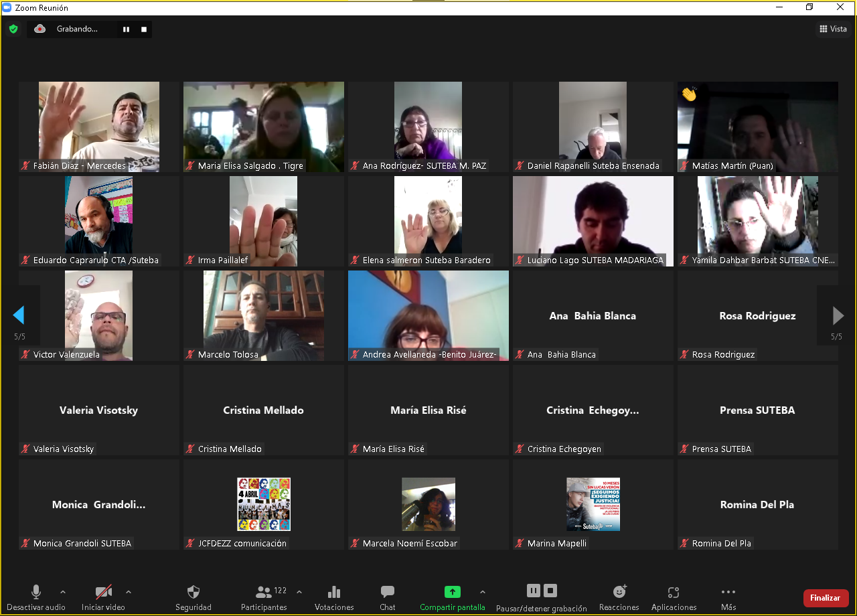Click the green Compartir pantalla icon

452,592
